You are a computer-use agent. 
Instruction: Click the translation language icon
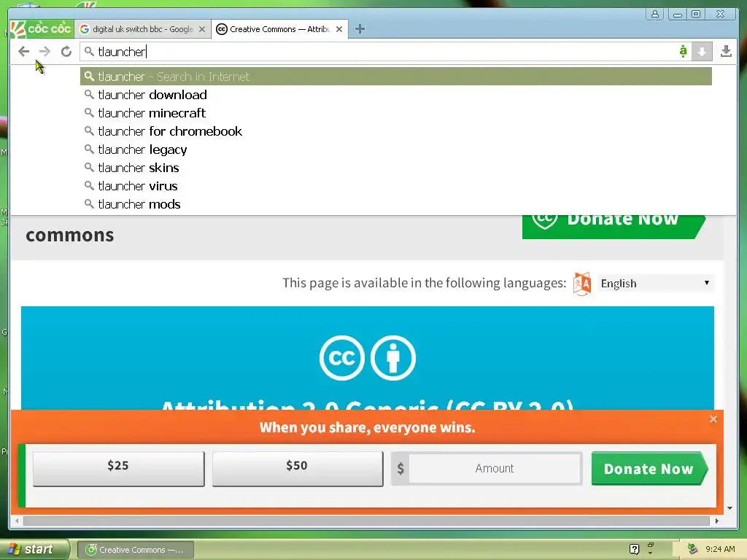(581, 284)
